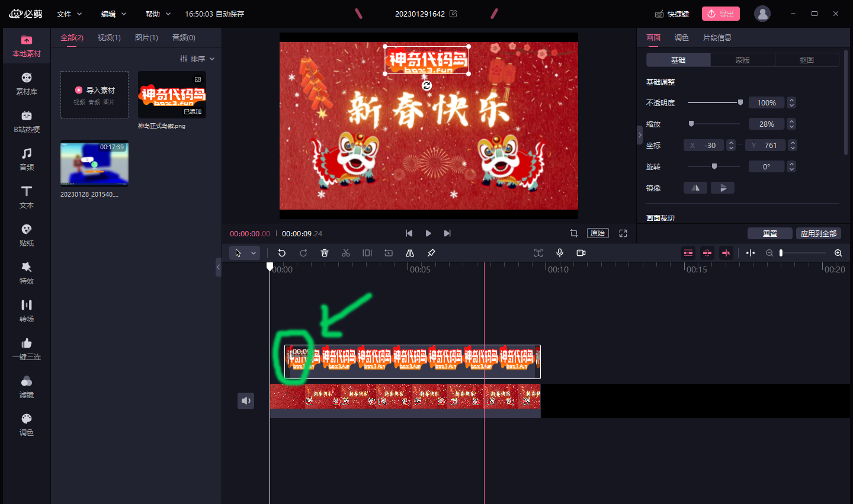
Task: Open the 文件 menu dropdown
Action: pyautogui.click(x=69, y=14)
